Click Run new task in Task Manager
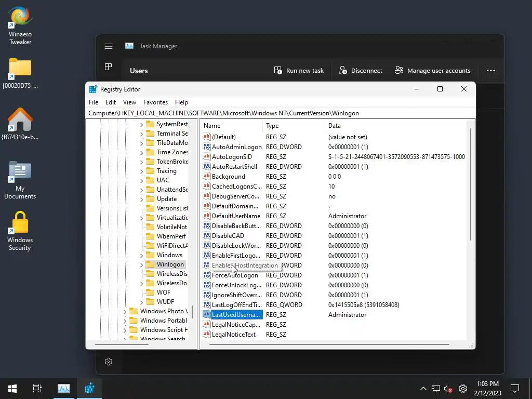 [x=299, y=71]
